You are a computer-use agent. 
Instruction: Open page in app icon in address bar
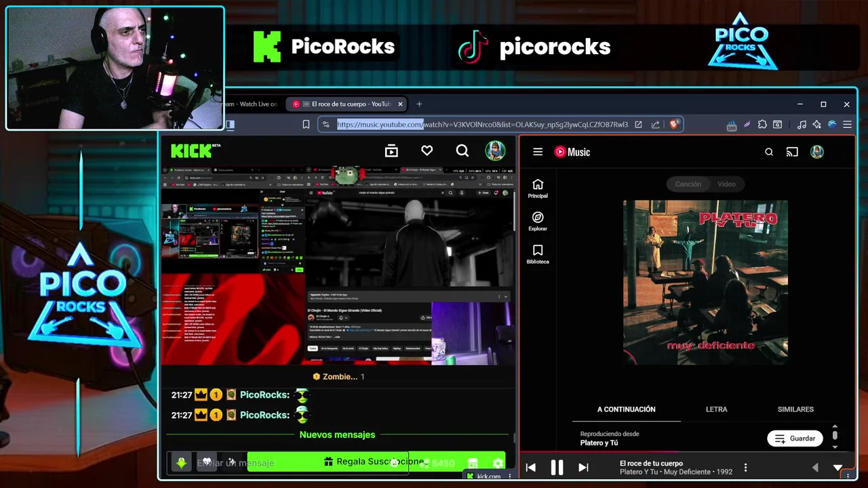pos(638,125)
